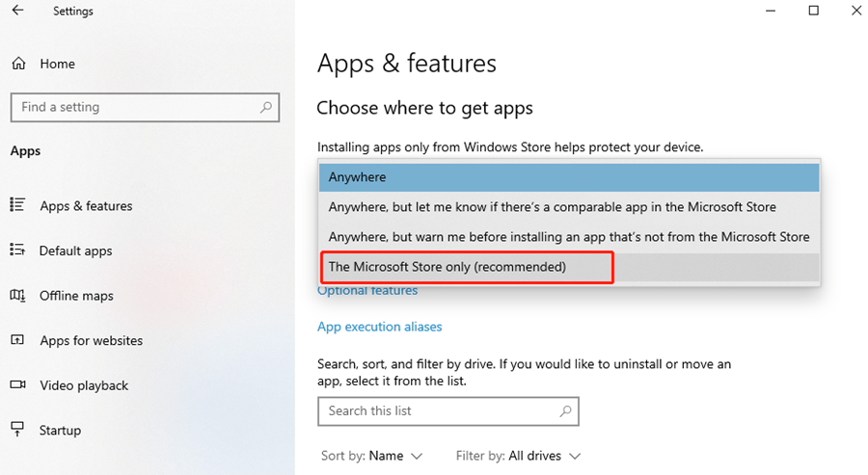Click the Default apps sidebar icon
Screen dimensions: 868x475
pyautogui.click(x=17, y=250)
